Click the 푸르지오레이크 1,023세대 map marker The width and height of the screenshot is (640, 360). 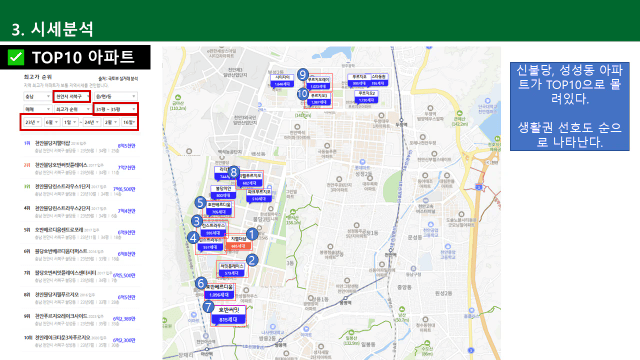click(x=319, y=83)
